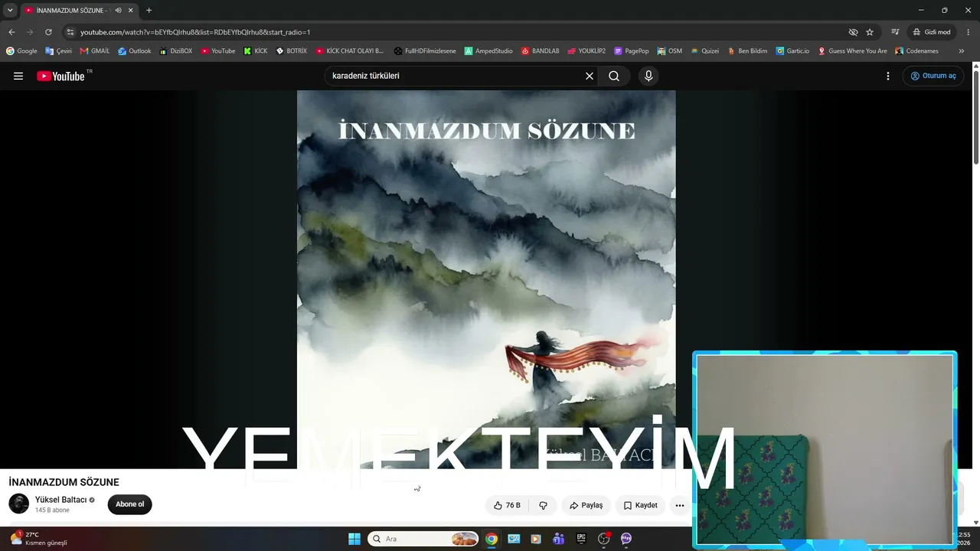This screenshot has height=551, width=980.
Task: Open the Quizei bookmark
Action: [x=704, y=51]
